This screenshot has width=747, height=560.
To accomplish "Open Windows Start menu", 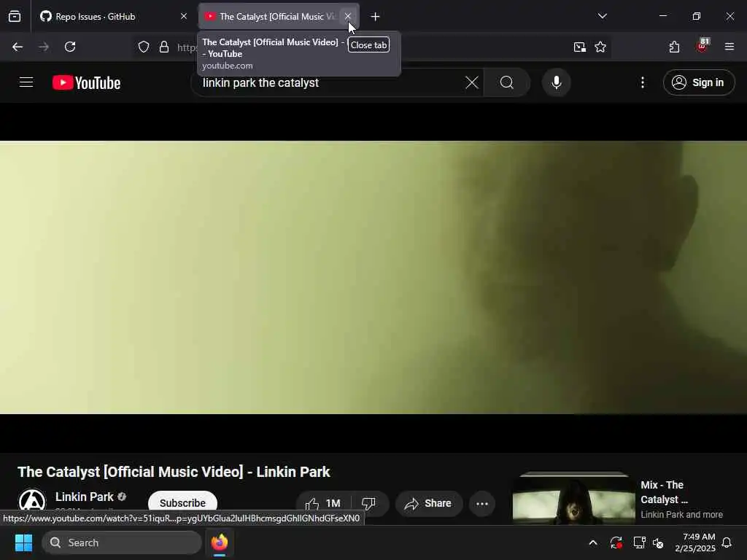I will tap(23, 542).
